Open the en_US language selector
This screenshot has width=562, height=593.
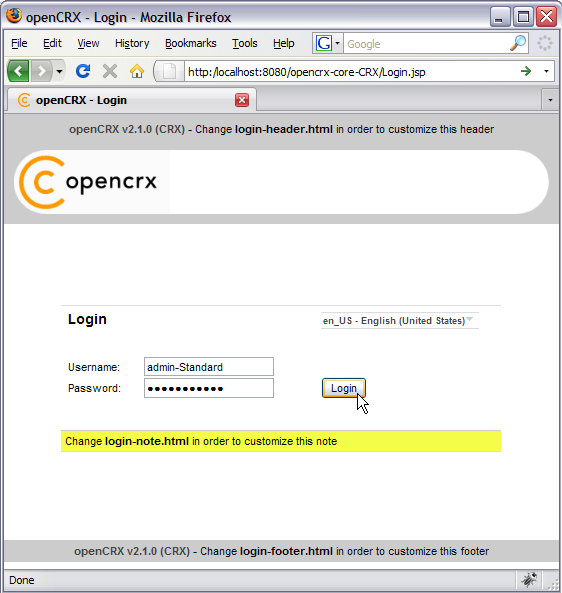400,321
